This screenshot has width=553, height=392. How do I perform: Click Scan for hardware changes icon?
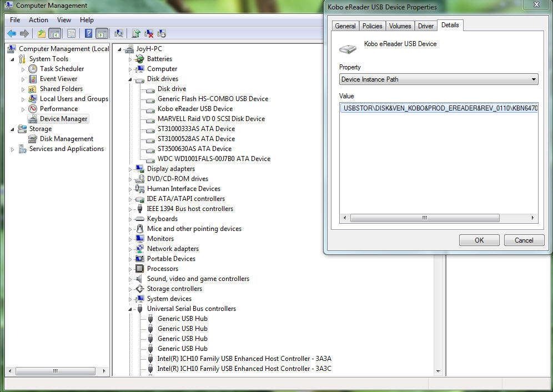pyautogui.click(x=119, y=33)
